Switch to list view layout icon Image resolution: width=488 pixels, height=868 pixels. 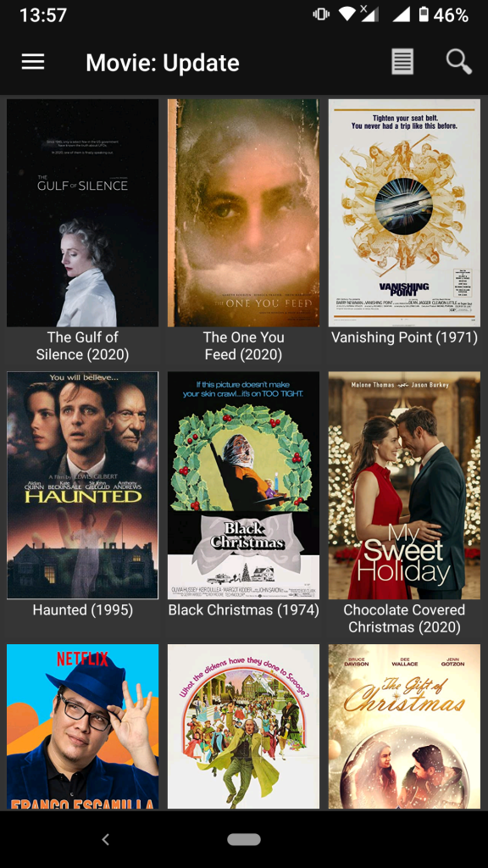point(402,61)
